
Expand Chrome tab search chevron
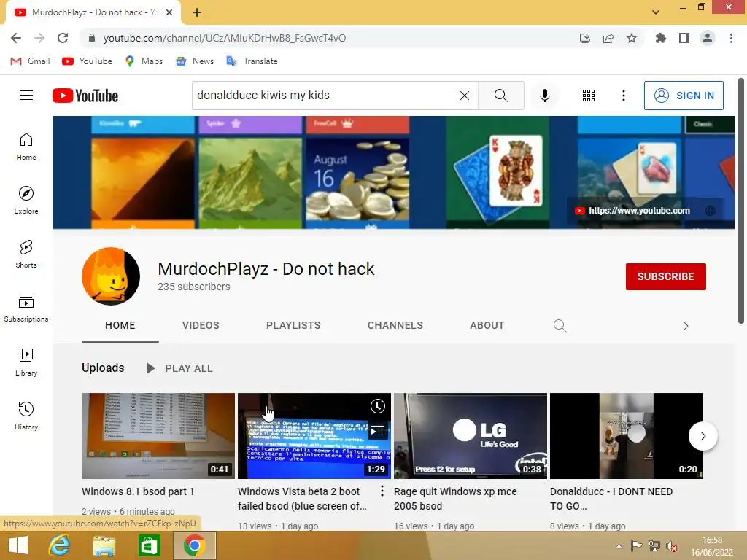[x=656, y=12]
